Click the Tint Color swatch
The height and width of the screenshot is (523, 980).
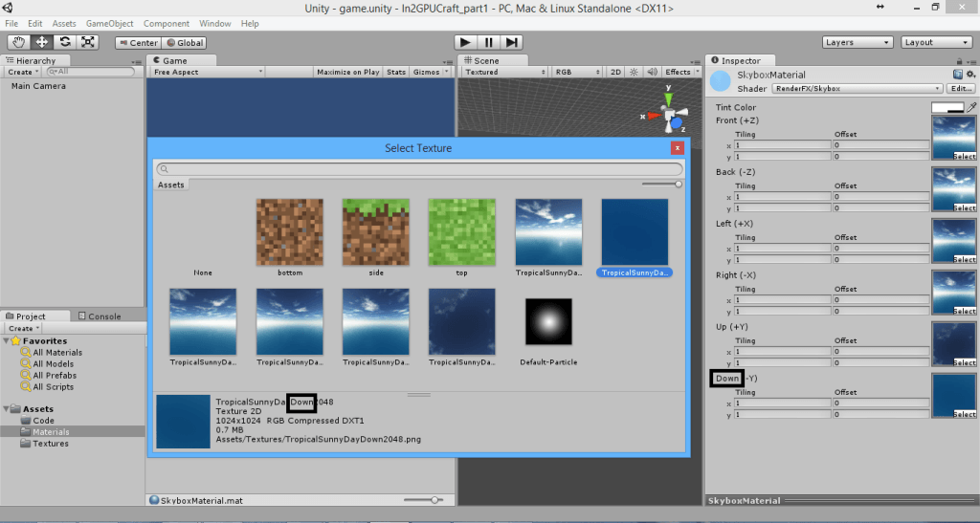pyautogui.click(x=947, y=108)
